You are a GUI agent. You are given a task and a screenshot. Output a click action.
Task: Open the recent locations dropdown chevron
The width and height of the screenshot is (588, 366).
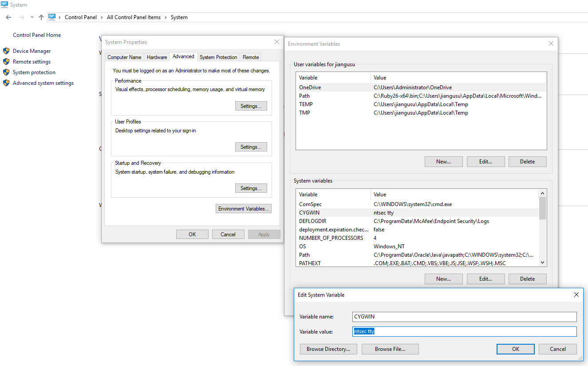[x=31, y=17]
